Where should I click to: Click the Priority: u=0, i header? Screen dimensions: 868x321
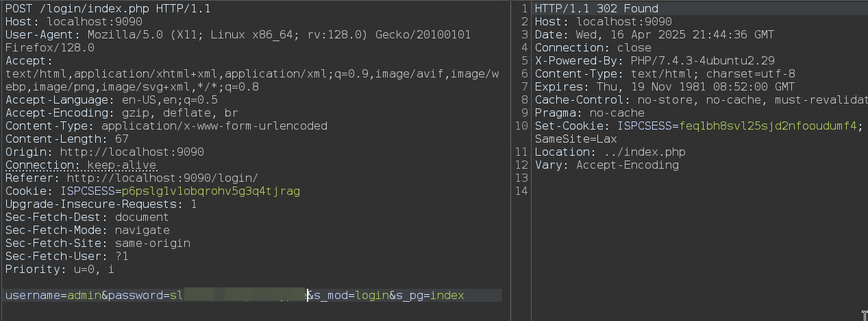tap(60, 269)
